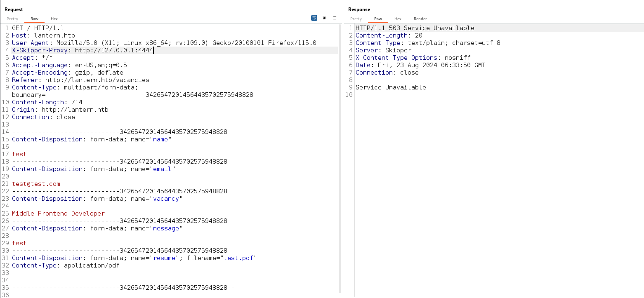Screen dimensions: 644x298
Task: Click the 'test@test.com' form value
Action: [x=36, y=184]
